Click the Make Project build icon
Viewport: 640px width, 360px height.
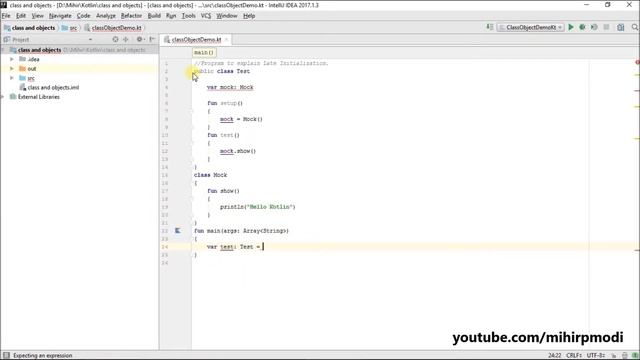pyautogui.click(x=490, y=27)
